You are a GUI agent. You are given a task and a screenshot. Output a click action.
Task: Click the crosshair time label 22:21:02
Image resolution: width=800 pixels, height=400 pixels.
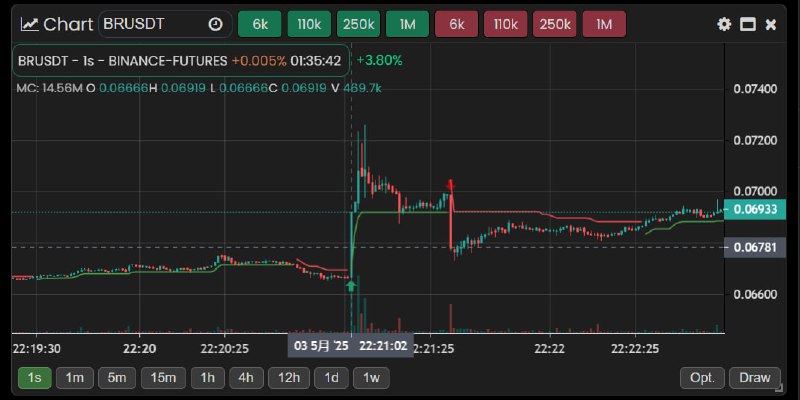coord(383,346)
